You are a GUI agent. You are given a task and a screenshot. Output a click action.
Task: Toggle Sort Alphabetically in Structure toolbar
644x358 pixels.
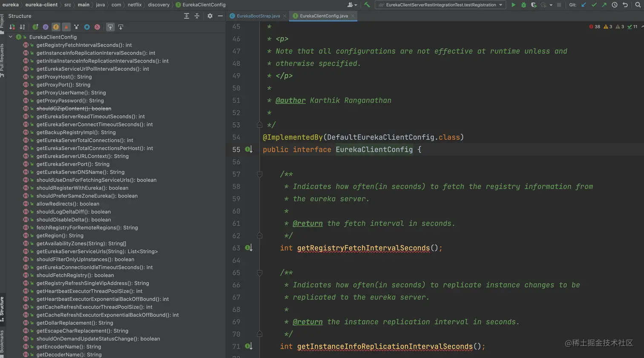(22, 27)
